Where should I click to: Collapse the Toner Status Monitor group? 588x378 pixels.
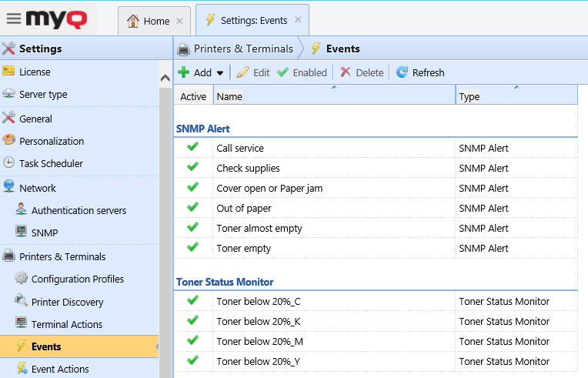pos(225,282)
